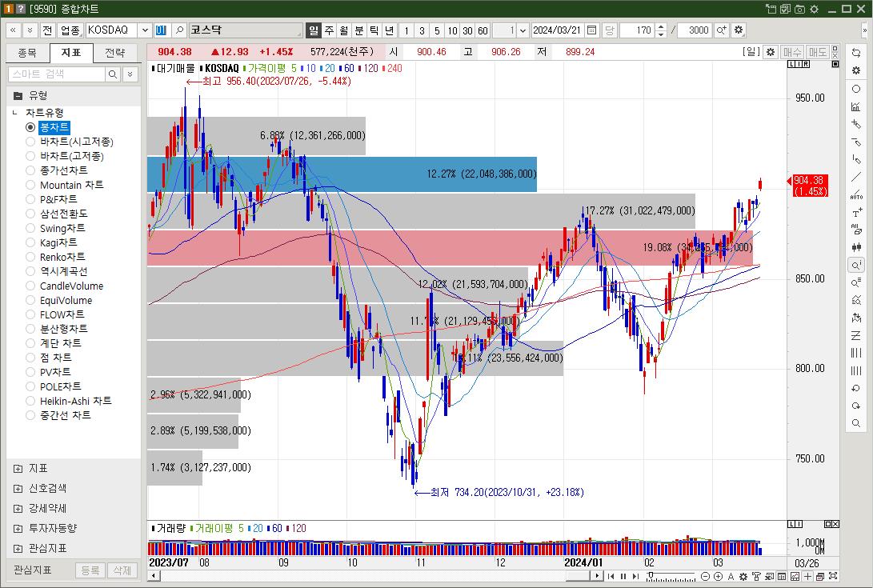Select the 틱 tick period button
The width and height of the screenshot is (873, 588).
374,30
